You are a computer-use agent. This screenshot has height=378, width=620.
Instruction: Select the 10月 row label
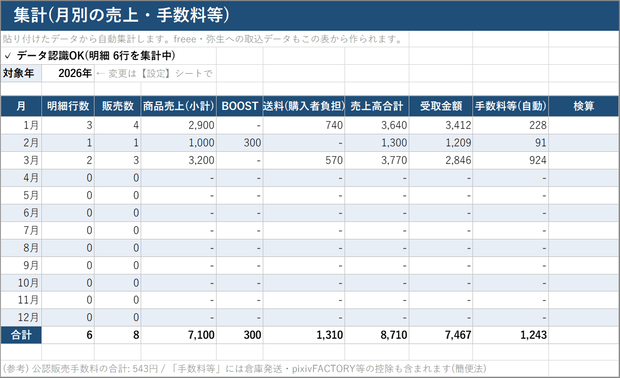pyautogui.click(x=21, y=283)
